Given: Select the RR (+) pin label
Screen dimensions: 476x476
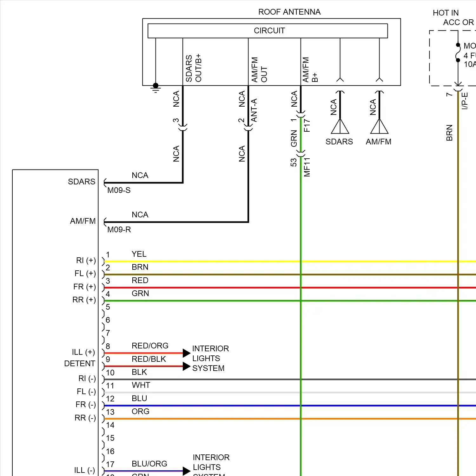Looking at the screenshot, I should click(84, 300).
